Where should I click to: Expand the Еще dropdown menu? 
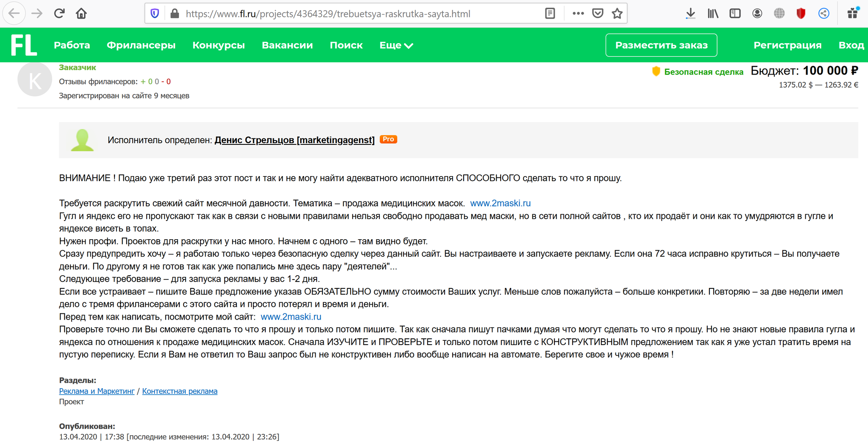(x=396, y=45)
